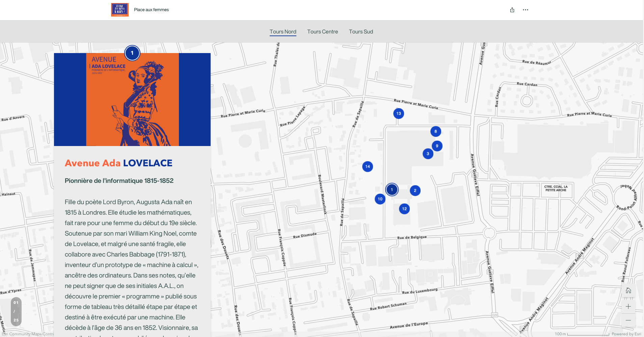Select the highlighted map marker 1
Screen dimensions: 644x337
pos(392,190)
